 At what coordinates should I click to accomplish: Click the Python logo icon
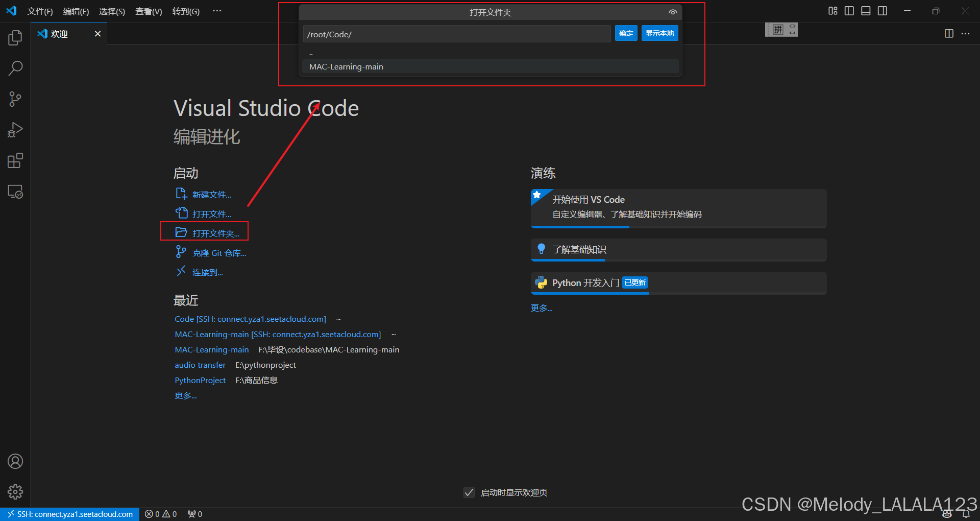tap(541, 282)
